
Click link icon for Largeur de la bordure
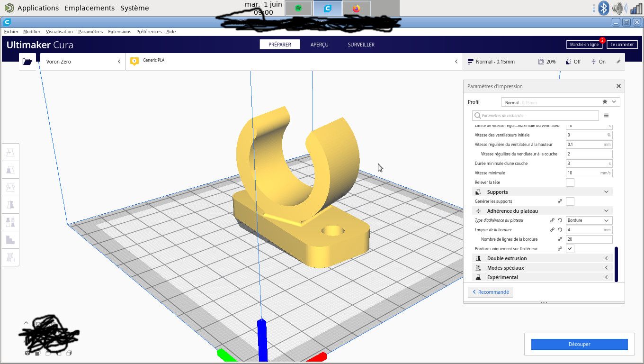tap(552, 230)
